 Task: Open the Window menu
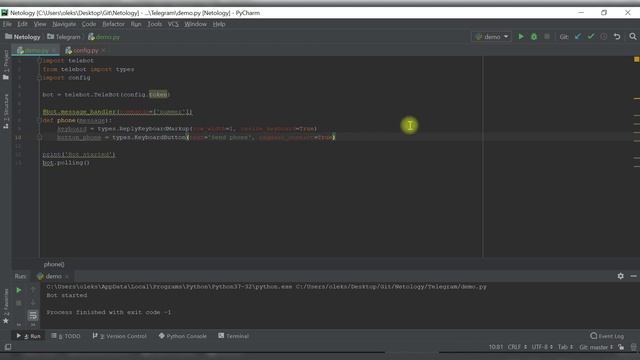(196, 24)
